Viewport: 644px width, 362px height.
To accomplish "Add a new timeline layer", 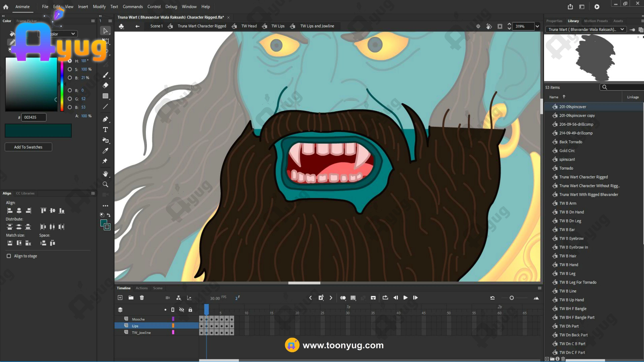I will click(120, 298).
